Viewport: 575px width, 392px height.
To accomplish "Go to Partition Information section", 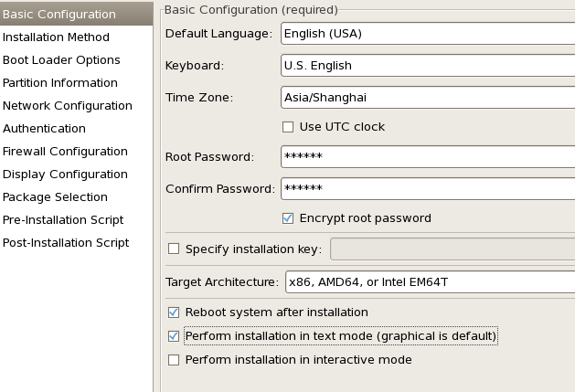I will [76, 82].
